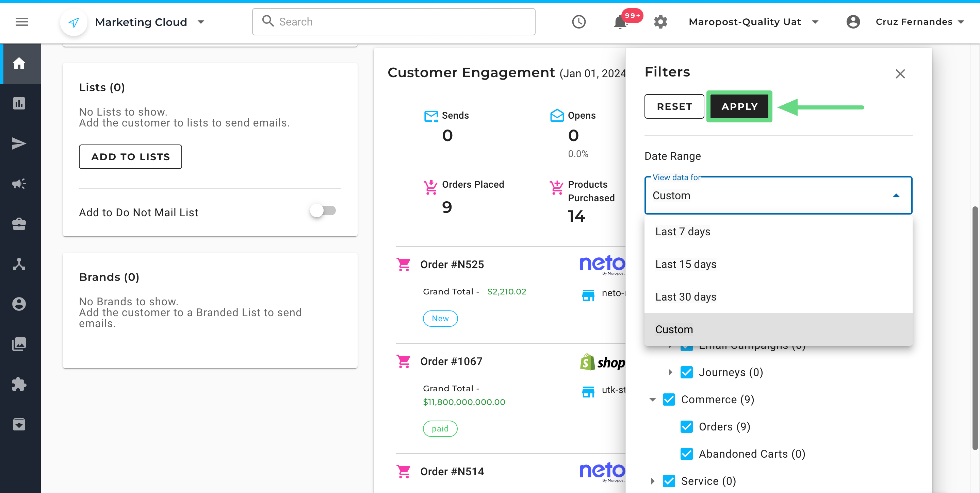Click the ADD TO LISTS button
The image size is (980, 493).
point(130,157)
